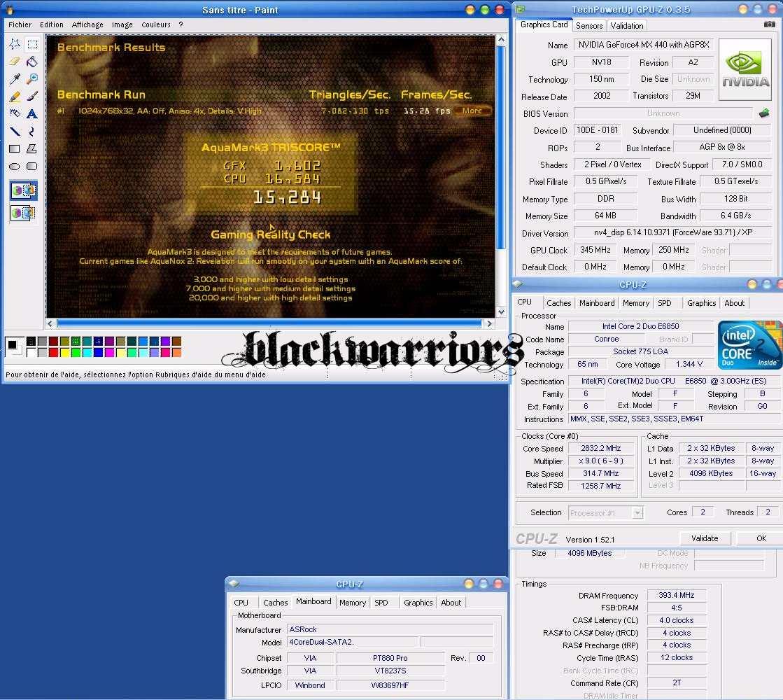Click the Chipset value PT880 Pro
Screen dimensions: 783x700
[x=390, y=658]
